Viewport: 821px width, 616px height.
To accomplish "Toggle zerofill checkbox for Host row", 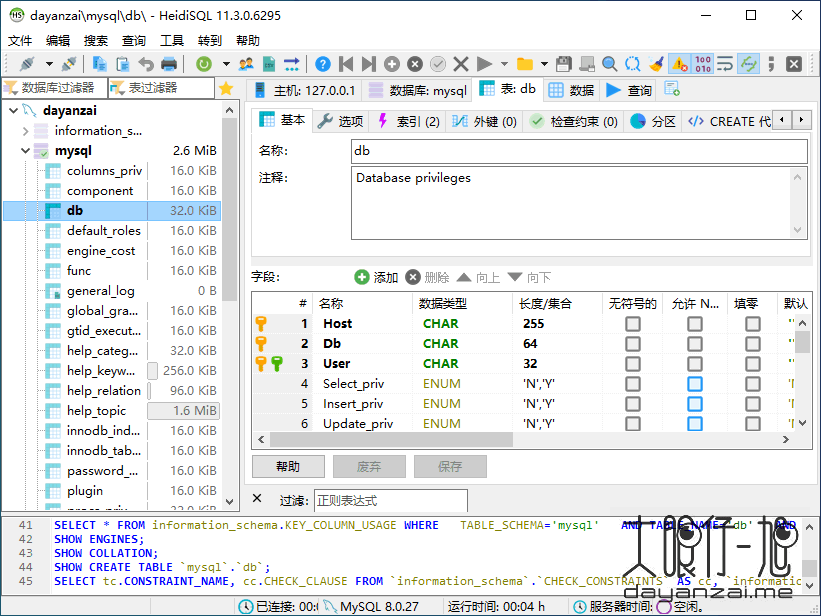I will 753,324.
